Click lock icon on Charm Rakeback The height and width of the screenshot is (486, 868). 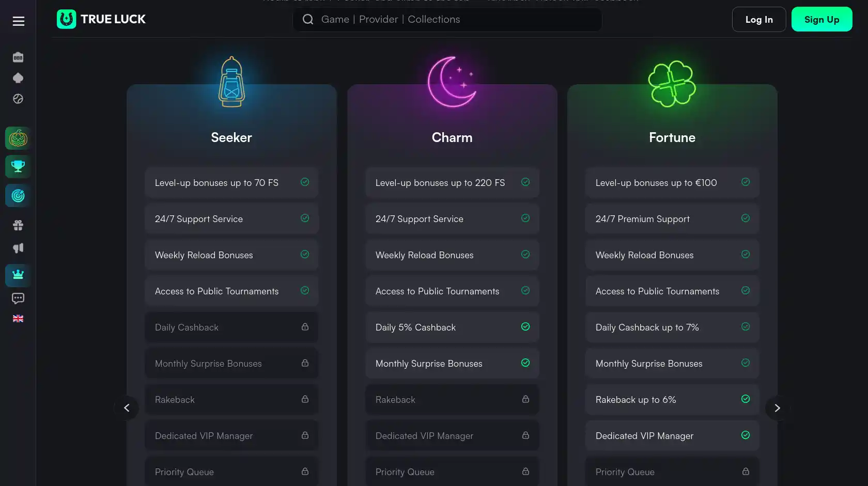tap(525, 399)
